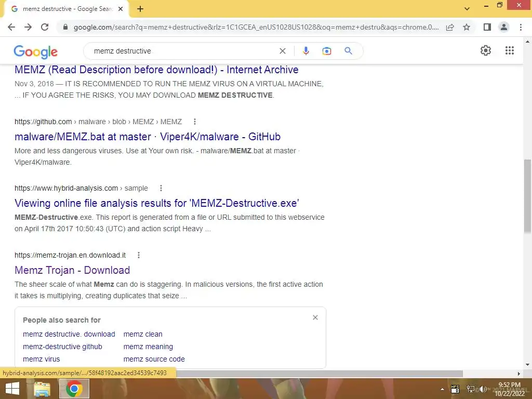Open the volume tray icon
The height and width of the screenshot is (399, 532).
[483, 389]
